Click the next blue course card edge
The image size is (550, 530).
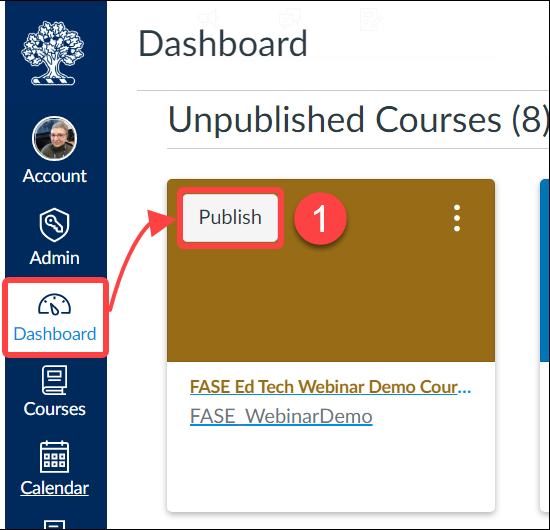545,270
